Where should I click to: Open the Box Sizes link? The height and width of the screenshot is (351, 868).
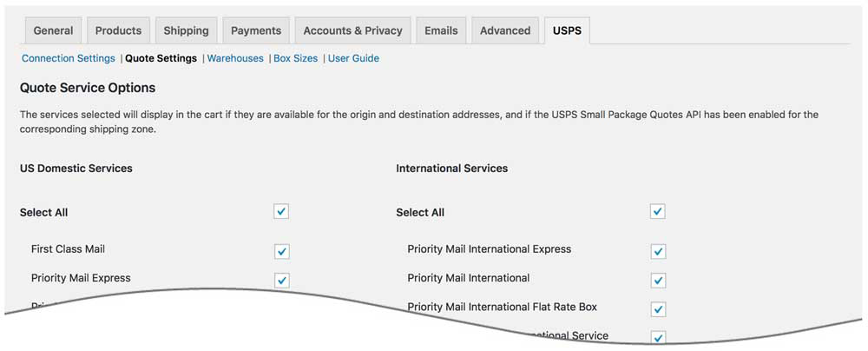(x=296, y=58)
